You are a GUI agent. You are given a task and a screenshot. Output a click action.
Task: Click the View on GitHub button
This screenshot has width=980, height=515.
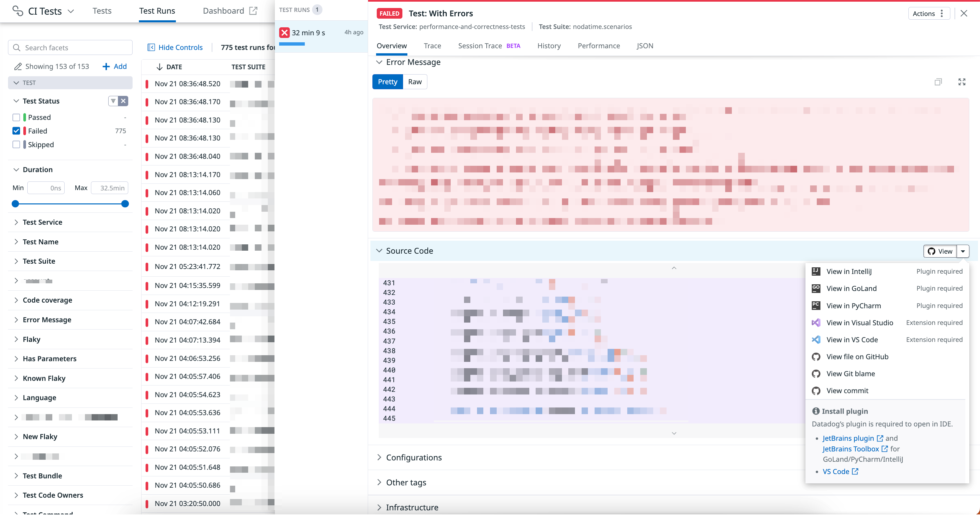(x=940, y=251)
